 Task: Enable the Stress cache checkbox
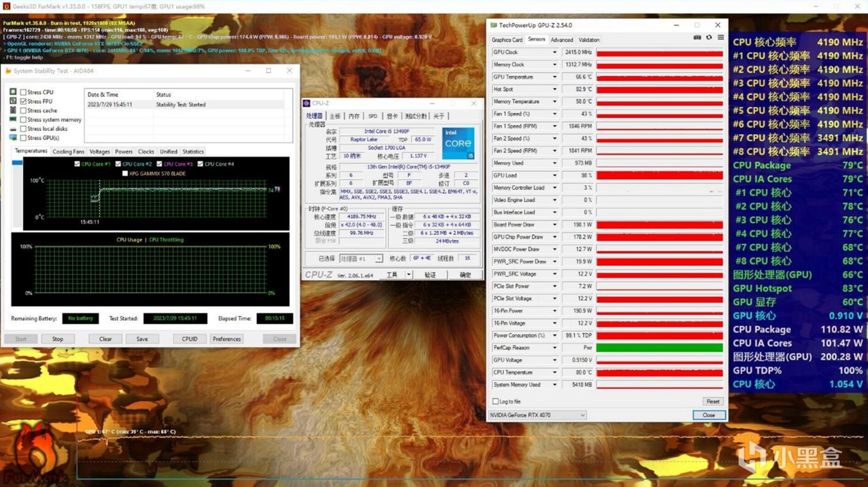tap(23, 110)
